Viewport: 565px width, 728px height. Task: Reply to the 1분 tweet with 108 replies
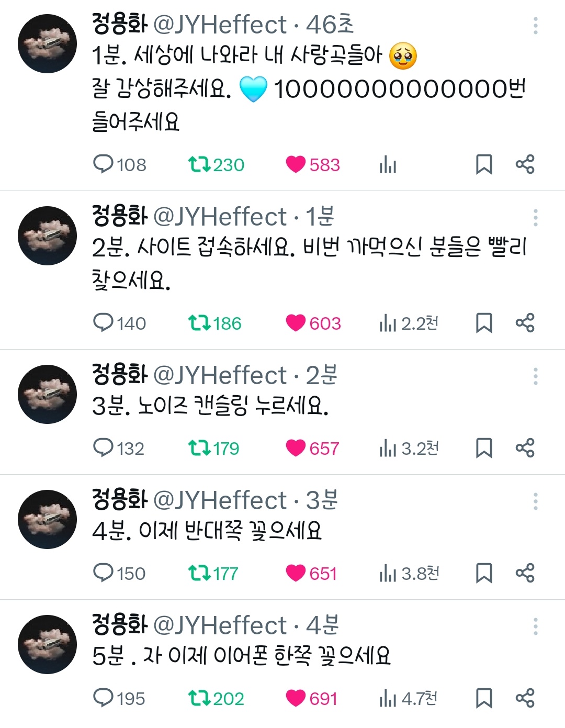click(x=104, y=164)
